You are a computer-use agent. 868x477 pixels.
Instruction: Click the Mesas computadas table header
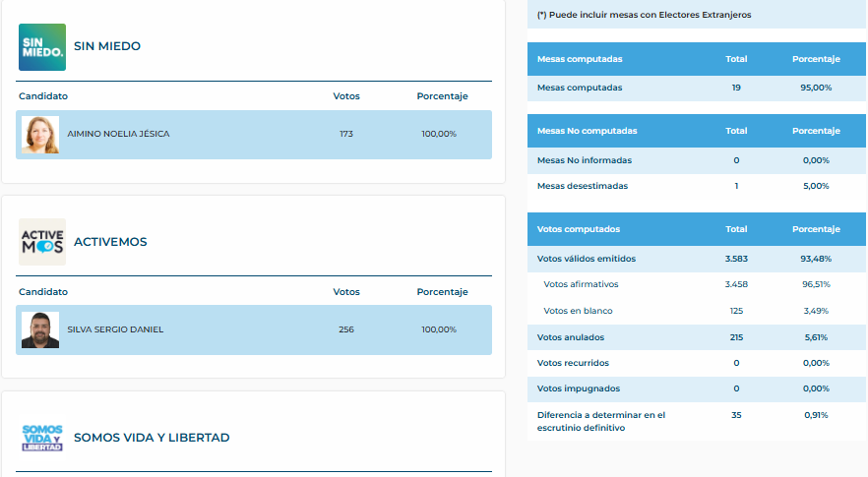click(697, 59)
